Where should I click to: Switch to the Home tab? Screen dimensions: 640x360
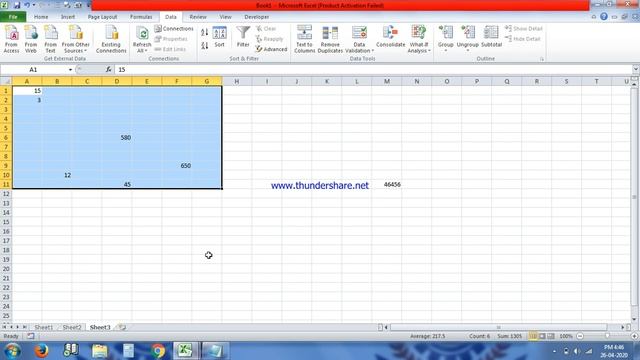click(x=41, y=17)
